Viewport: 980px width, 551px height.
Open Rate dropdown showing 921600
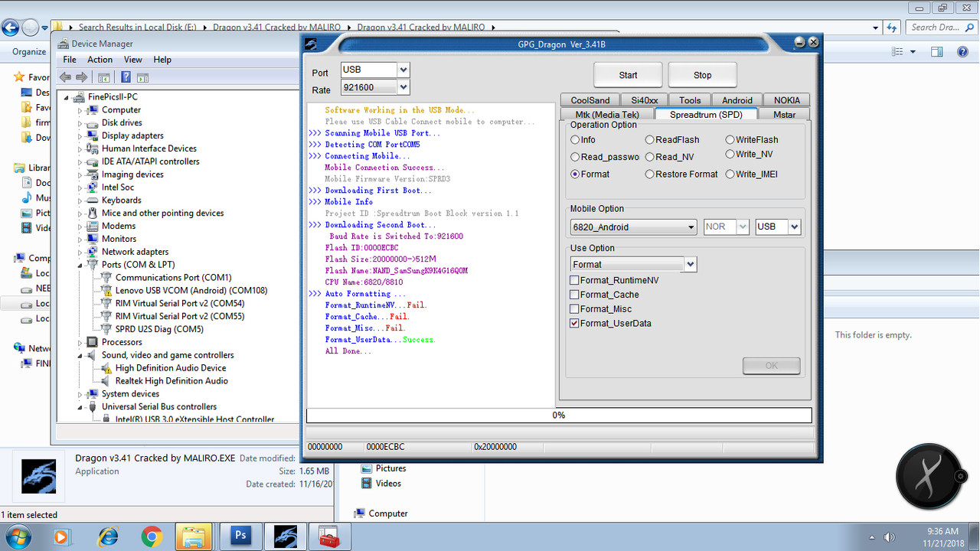pyautogui.click(x=403, y=88)
